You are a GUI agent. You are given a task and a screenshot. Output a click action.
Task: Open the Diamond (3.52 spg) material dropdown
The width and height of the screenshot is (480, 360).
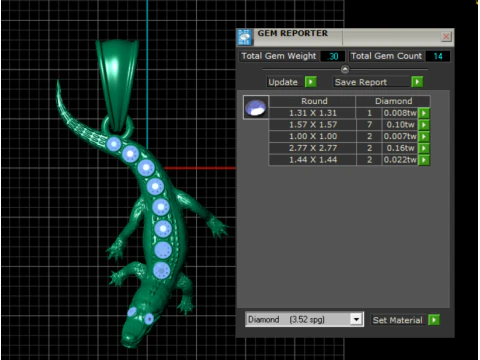point(356,320)
